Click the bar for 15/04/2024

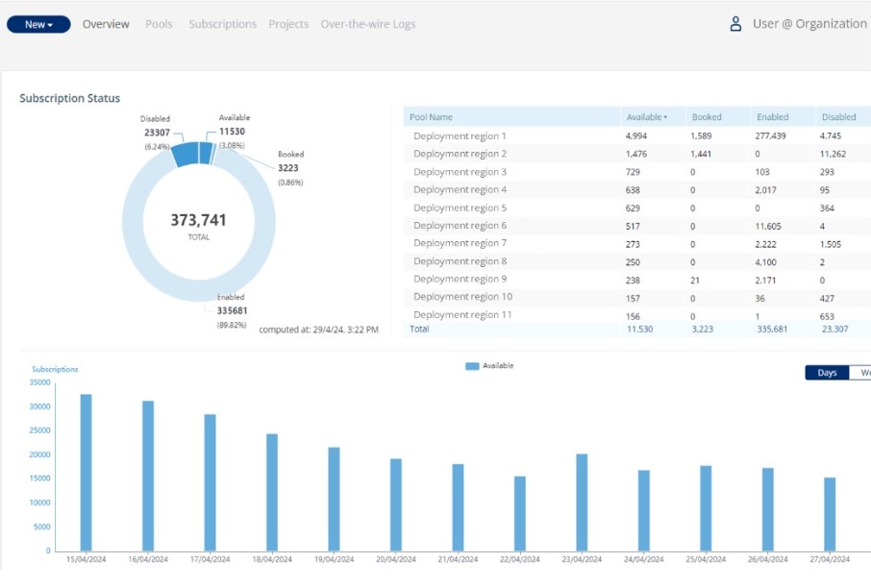pos(87,473)
